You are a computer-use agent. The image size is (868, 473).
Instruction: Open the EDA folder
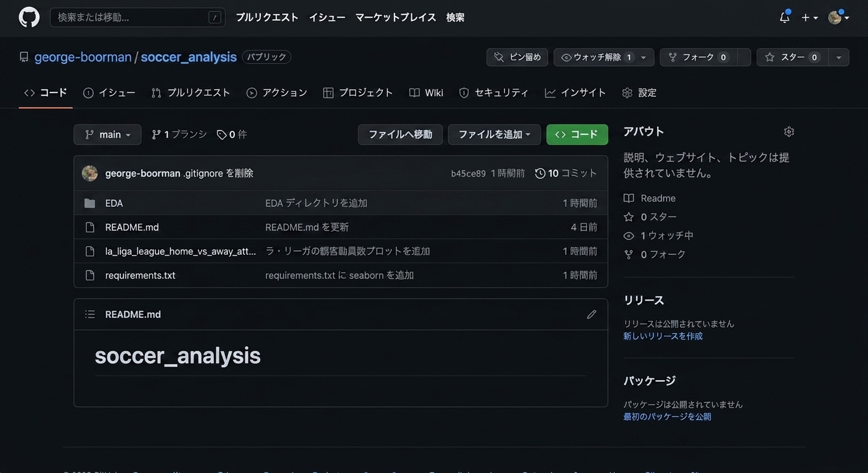(114, 203)
